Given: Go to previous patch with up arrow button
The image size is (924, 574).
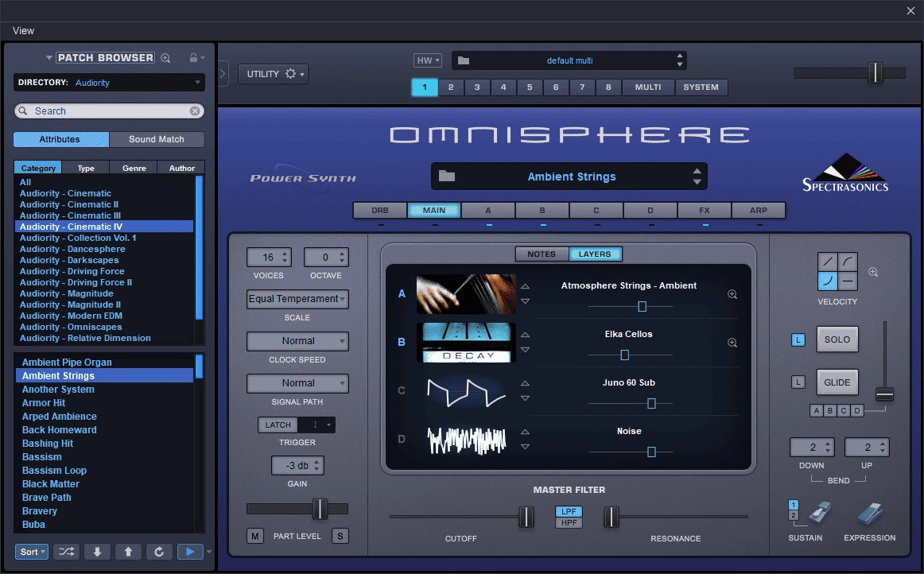Looking at the screenshot, I should [x=128, y=552].
